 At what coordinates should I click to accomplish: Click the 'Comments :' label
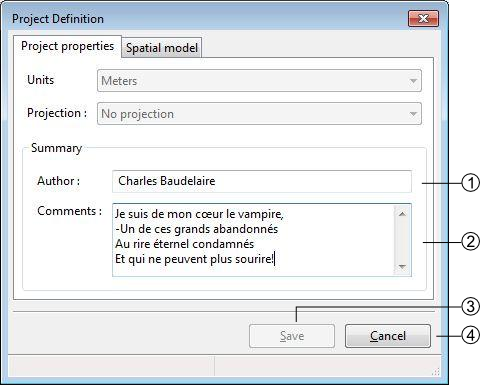click(x=70, y=211)
